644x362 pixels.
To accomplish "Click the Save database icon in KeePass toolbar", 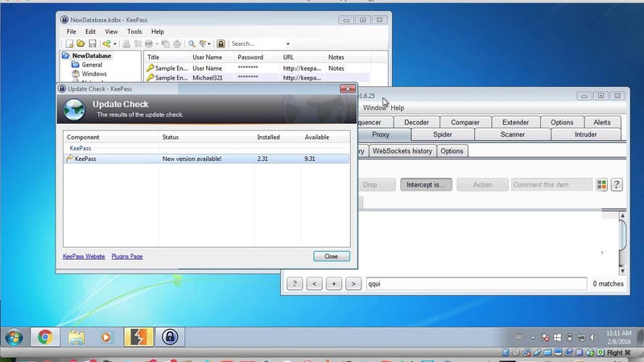I will tap(93, 43).
